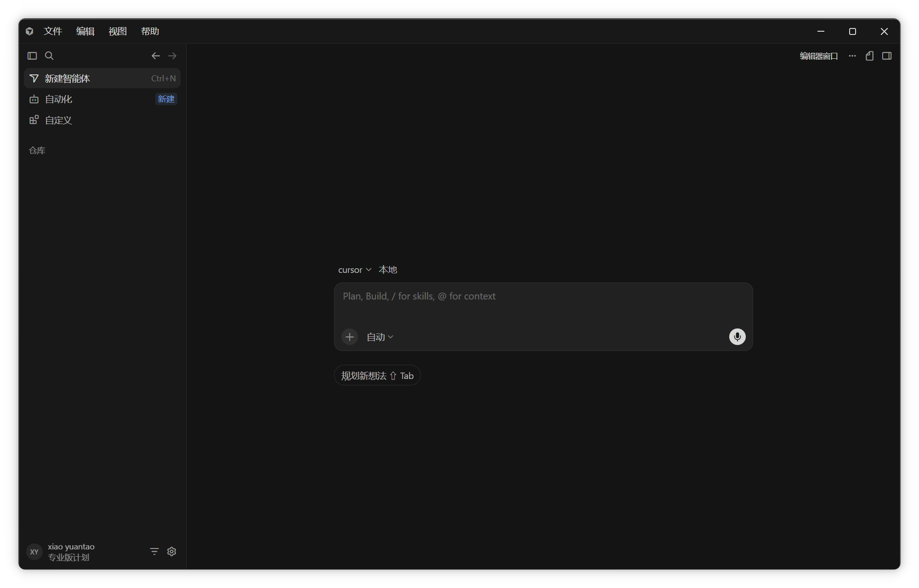919x588 pixels.
Task: Open the xiao yuantao account entry
Action: coord(71,547)
